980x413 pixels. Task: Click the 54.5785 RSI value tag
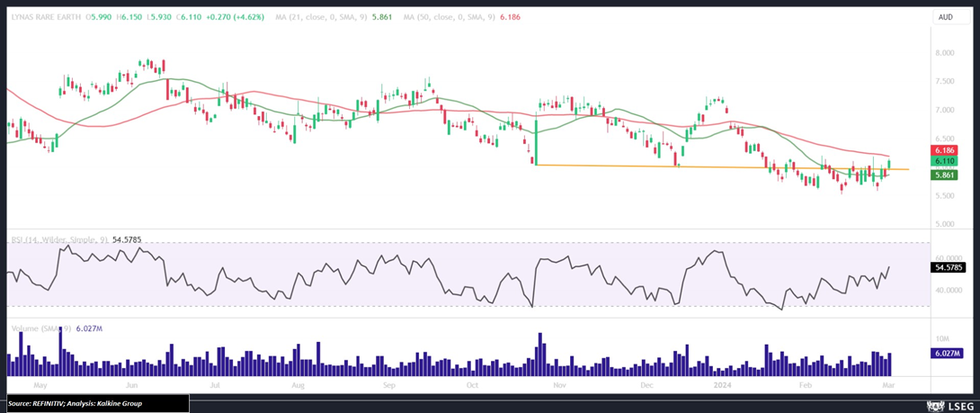tap(949, 267)
